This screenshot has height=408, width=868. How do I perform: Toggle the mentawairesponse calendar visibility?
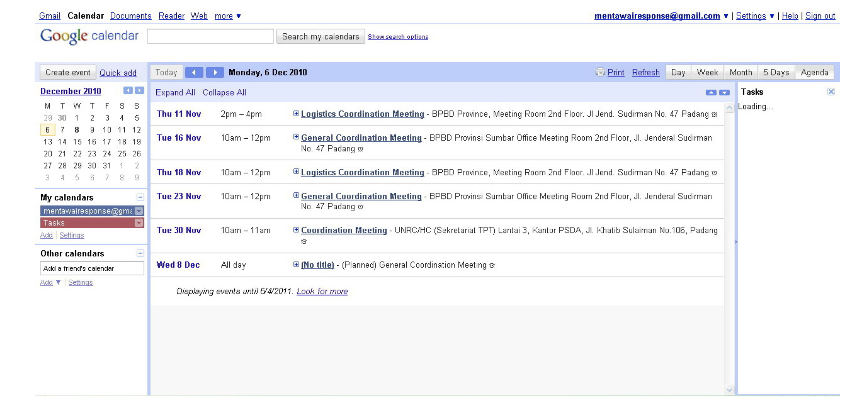tap(87, 211)
